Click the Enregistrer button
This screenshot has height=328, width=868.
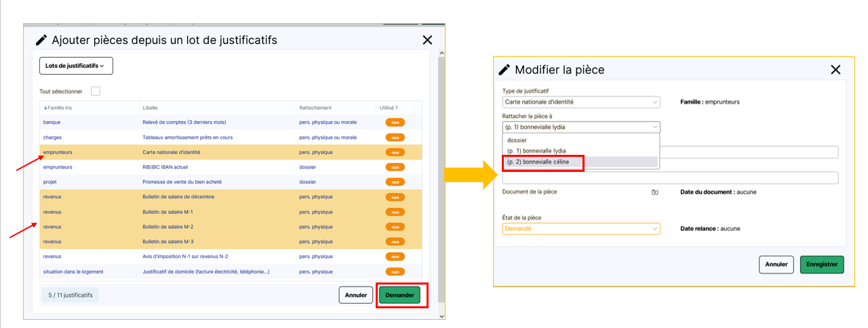tap(822, 264)
